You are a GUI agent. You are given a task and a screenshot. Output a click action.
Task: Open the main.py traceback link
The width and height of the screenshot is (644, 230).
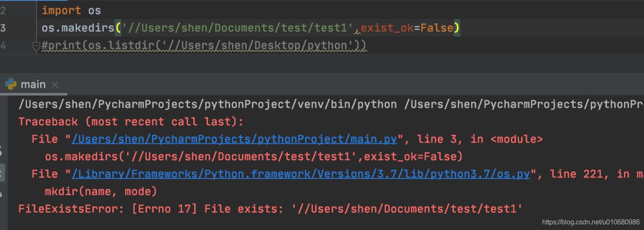pos(234,139)
